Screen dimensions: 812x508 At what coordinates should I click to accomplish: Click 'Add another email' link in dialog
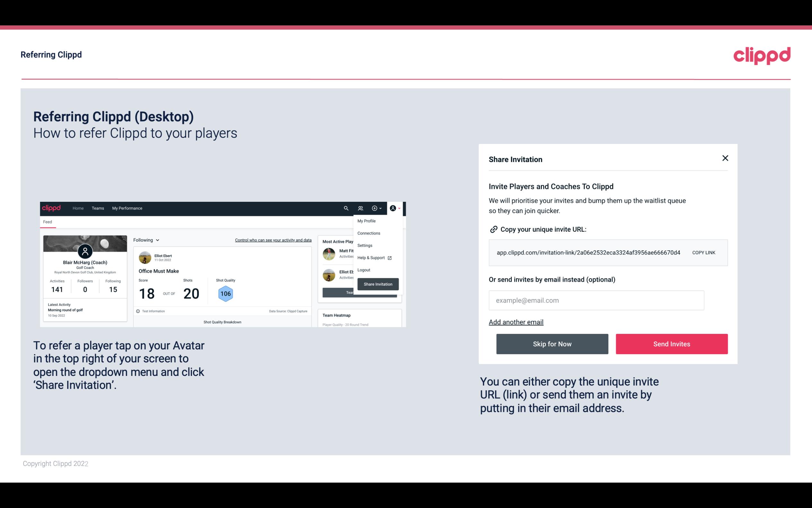tap(516, 322)
